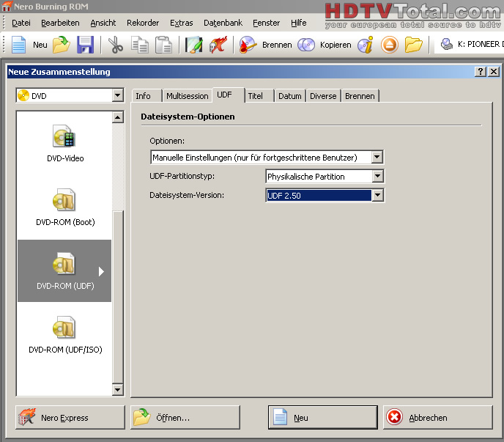Click the scissors cut icon

pyautogui.click(x=116, y=45)
